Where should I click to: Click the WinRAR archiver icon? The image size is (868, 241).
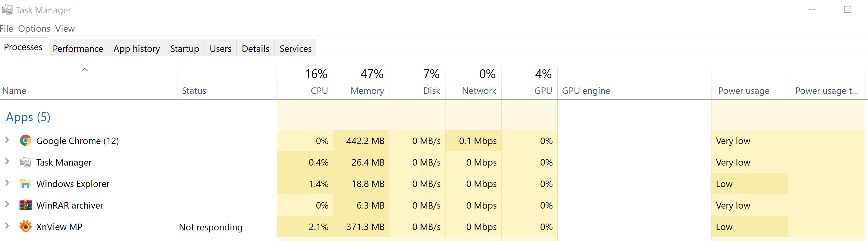click(x=25, y=205)
